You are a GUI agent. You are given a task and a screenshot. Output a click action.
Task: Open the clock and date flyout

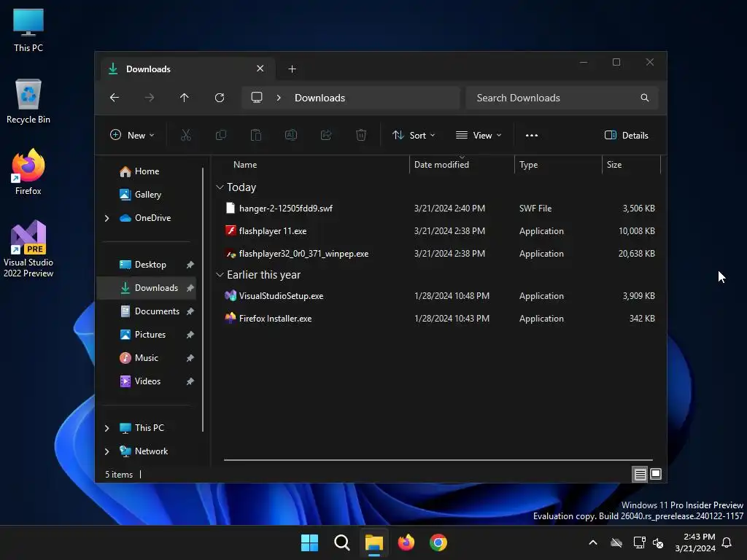pos(695,542)
